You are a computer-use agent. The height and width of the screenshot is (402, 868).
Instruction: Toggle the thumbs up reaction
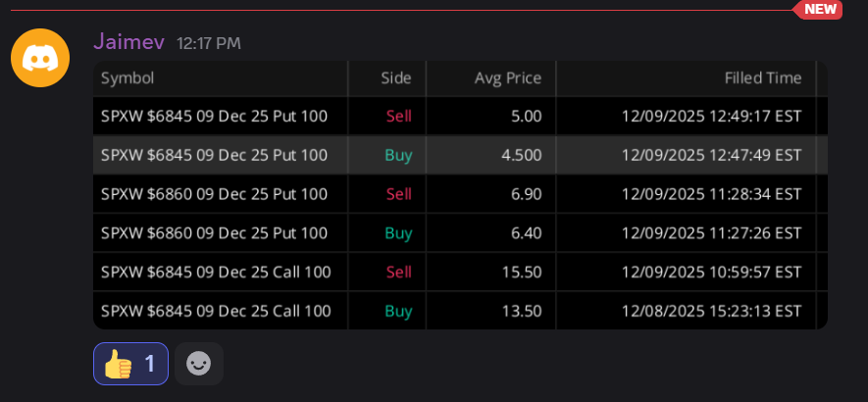coord(130,363)
